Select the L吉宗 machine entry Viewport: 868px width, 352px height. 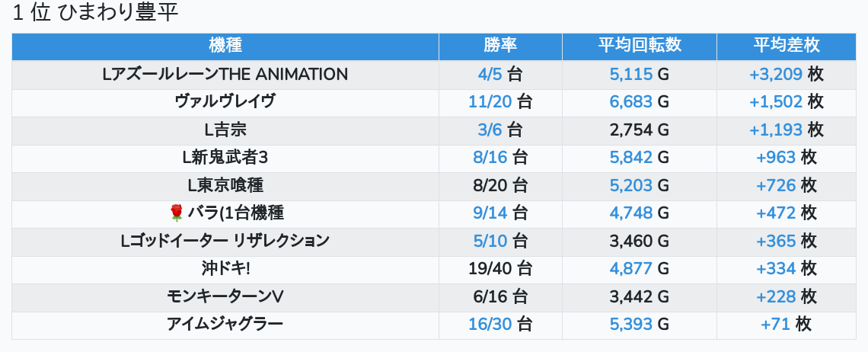coord(225,130)
